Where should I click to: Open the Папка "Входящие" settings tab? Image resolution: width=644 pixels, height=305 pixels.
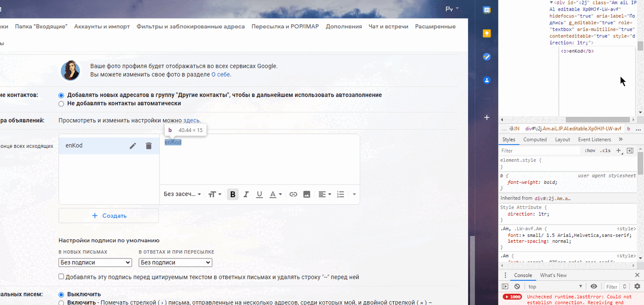[41, 26]
